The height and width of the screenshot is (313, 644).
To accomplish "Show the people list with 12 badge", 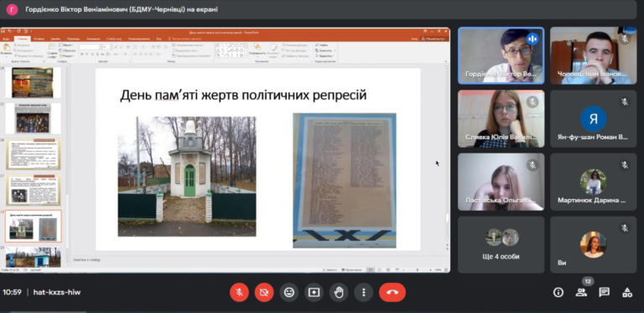I will (x=581, y=293).
